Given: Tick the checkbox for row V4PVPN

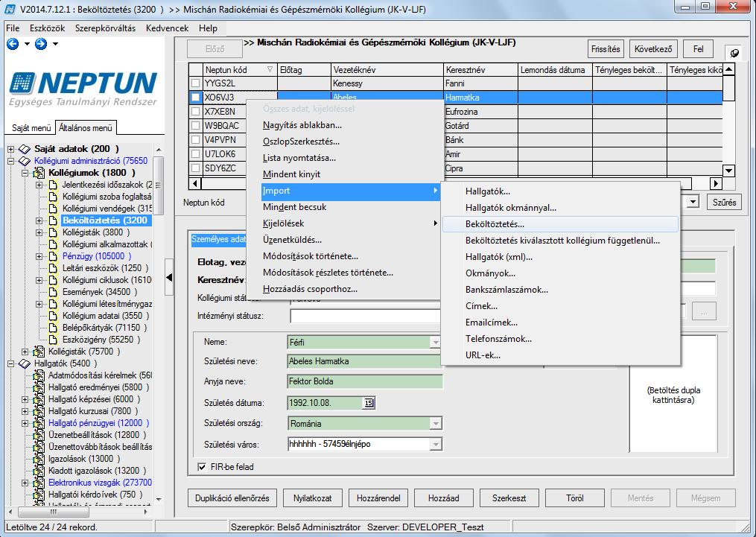Looking at the screenshot, I should pos(196,140).
